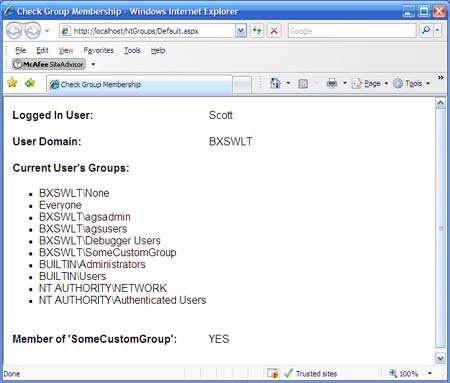Expand the Home button dropdown arrow
The image size is (450, 383).
coord(288,83)
